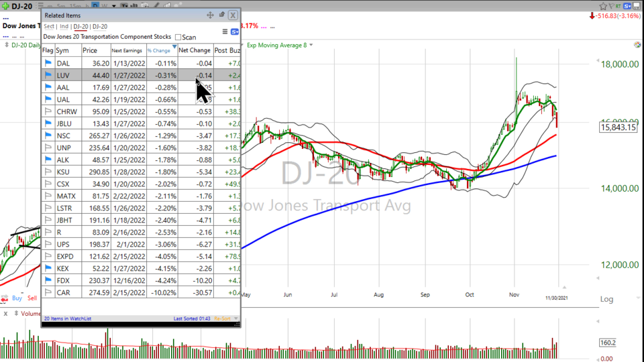Toggle the blue flag on the DAL row
Viewport: 644px width, 362px height.
(x=48, y=63)
